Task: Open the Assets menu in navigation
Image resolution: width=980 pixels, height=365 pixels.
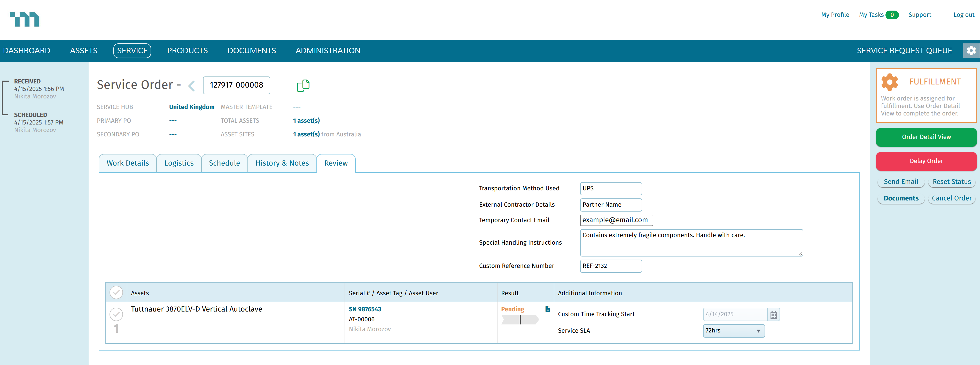Action: pos(84,51)
